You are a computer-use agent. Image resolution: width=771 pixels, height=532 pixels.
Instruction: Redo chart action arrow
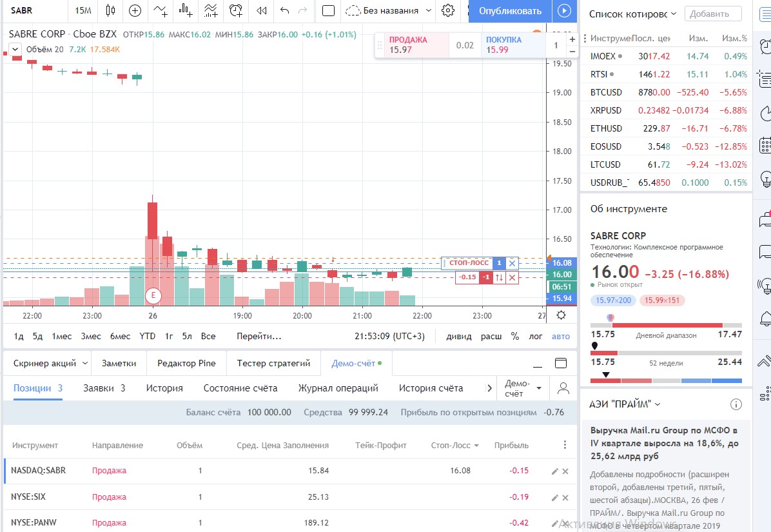click(303, 10)
